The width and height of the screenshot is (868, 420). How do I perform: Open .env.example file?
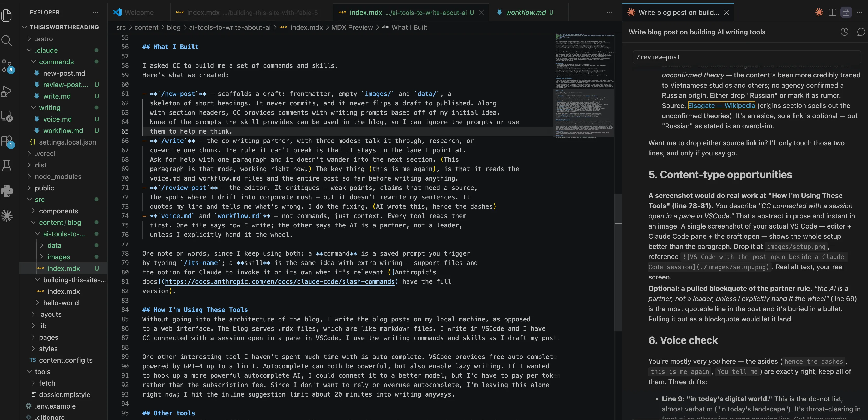pos(63,406)
